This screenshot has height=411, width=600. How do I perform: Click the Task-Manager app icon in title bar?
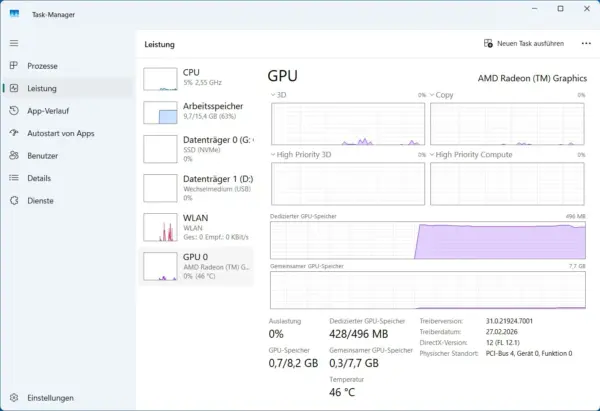coord(14,14)
